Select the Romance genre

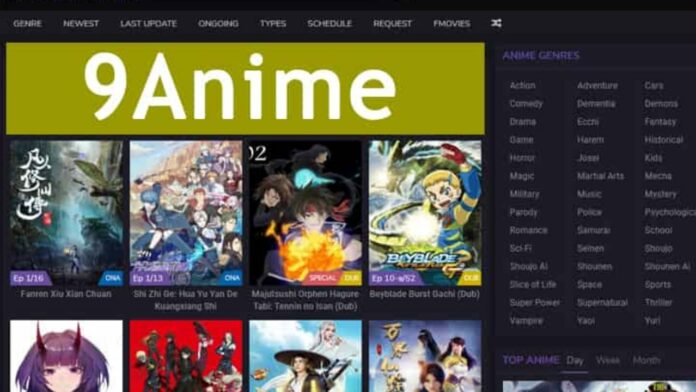(x=528, y=230)
